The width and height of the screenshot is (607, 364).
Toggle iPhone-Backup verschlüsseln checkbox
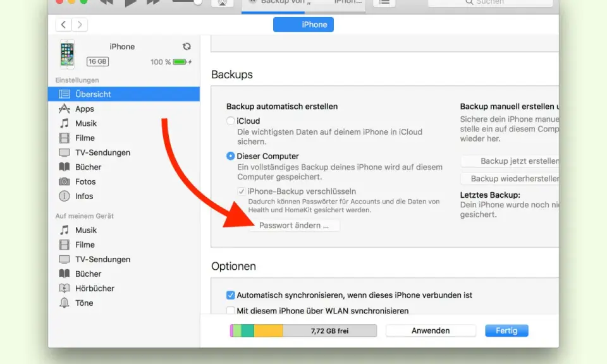point(241,191)
